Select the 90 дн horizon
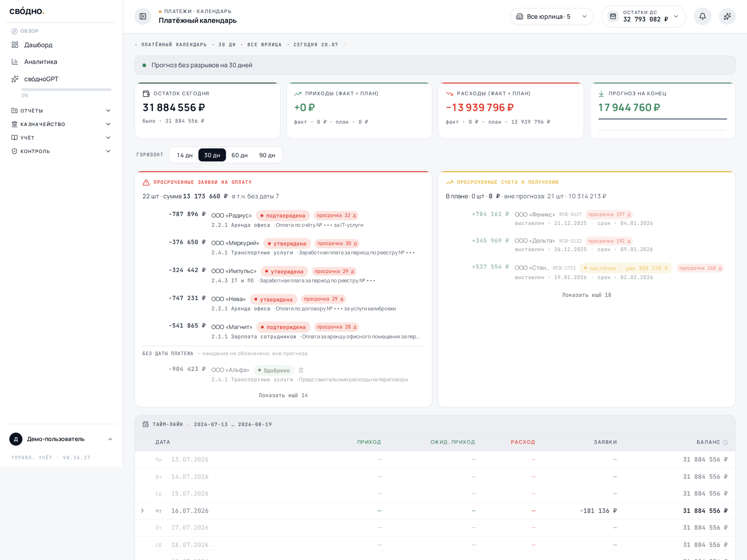Viewport: 747px width, 560px height. [x=267, y=155]
